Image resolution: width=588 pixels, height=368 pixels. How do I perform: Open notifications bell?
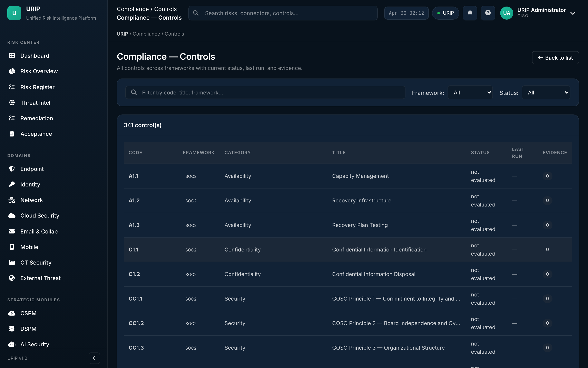tap(470, 13)
